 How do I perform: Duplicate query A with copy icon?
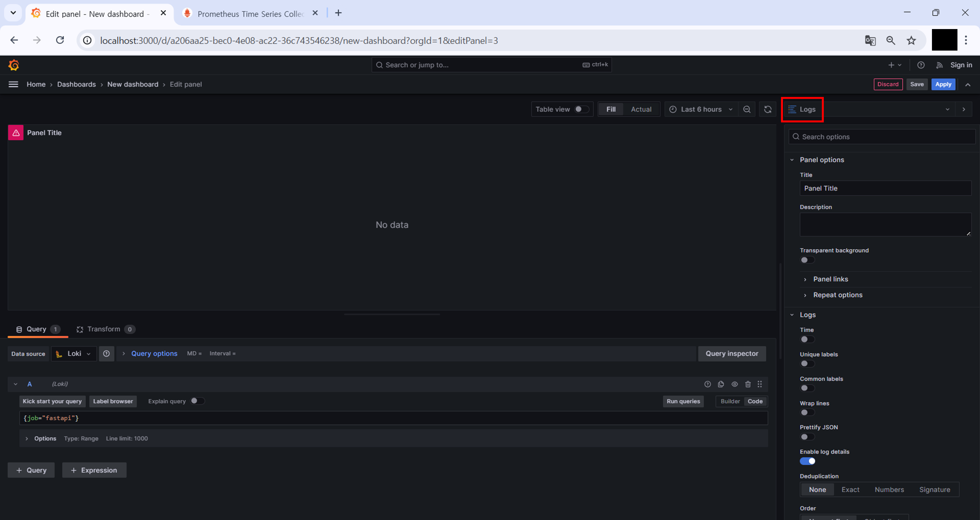tap(721, 384)
